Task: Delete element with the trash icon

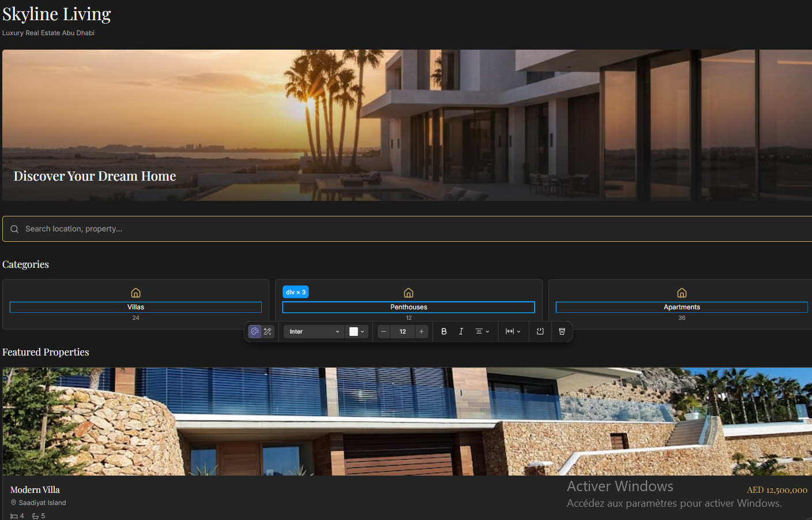Action: [562, 331]
